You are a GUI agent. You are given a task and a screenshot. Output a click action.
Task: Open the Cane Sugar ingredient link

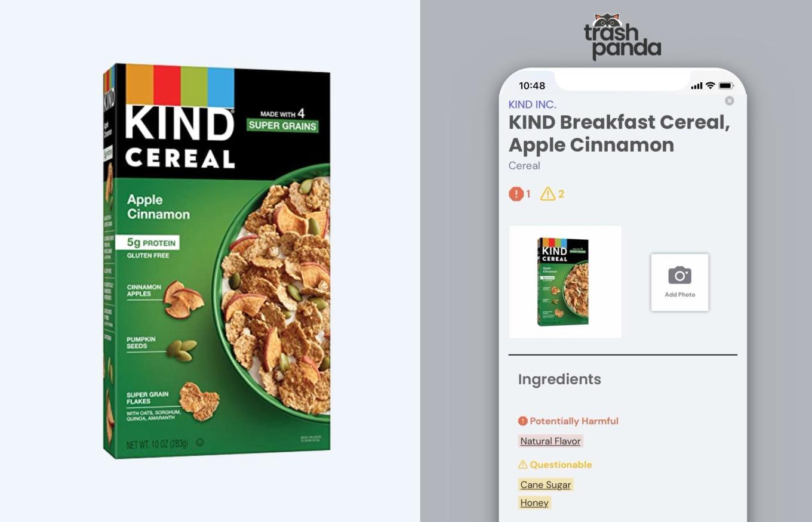[546, 484]
